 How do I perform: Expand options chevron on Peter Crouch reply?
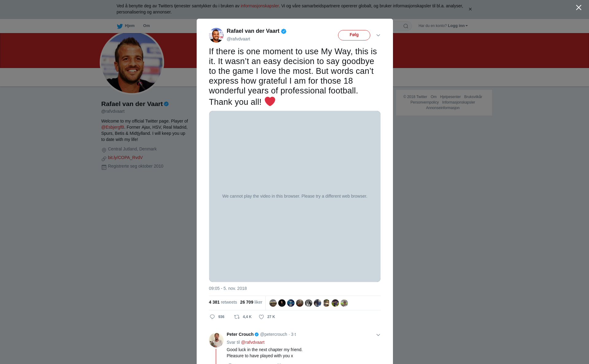click(x=378, y=335)
